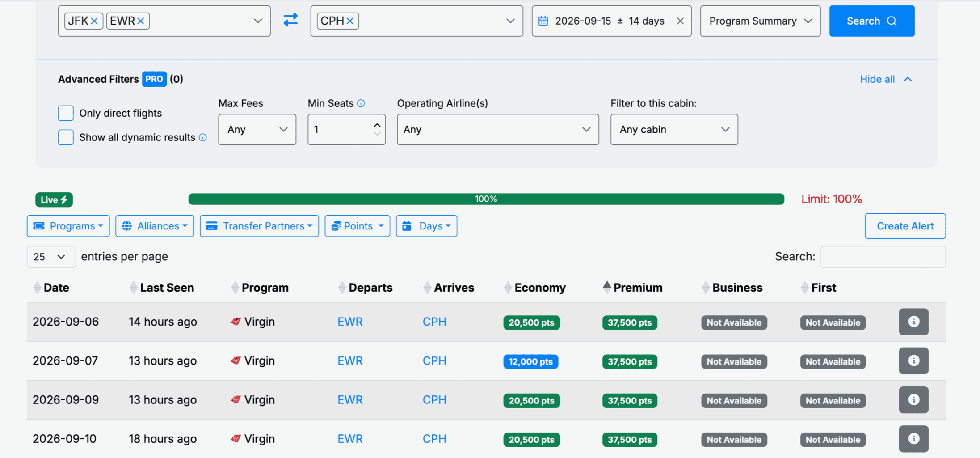Sort table by Premium column
The height and width of the screenshot is (458, 980).
(x=633, y=288)
